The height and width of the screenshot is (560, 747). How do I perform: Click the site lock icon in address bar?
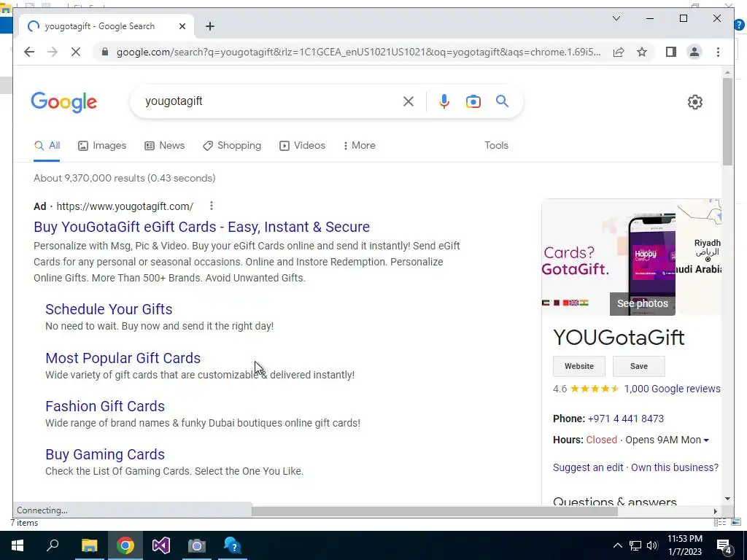(x=105, y=52)
